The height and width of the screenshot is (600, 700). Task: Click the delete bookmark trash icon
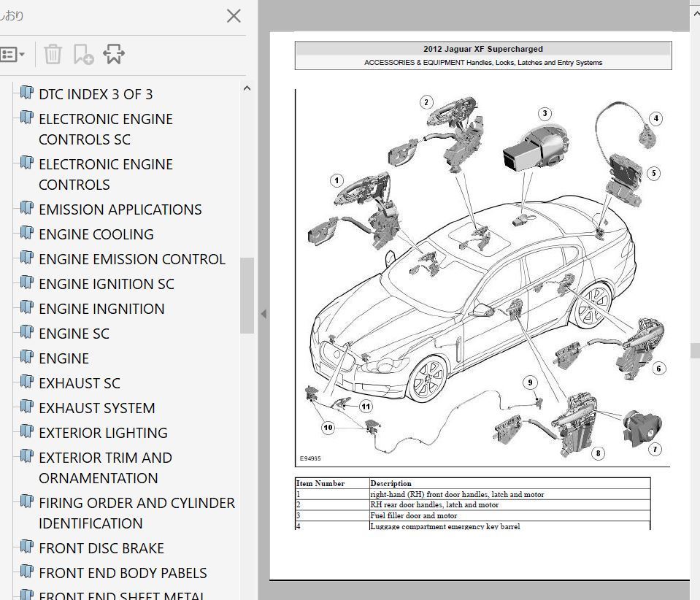pos(53,55)
